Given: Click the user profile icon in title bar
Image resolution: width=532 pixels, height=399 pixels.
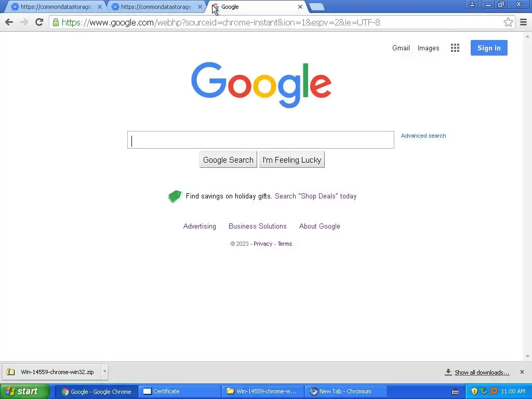Looking at the screenshot, I should tap(472, 4).
